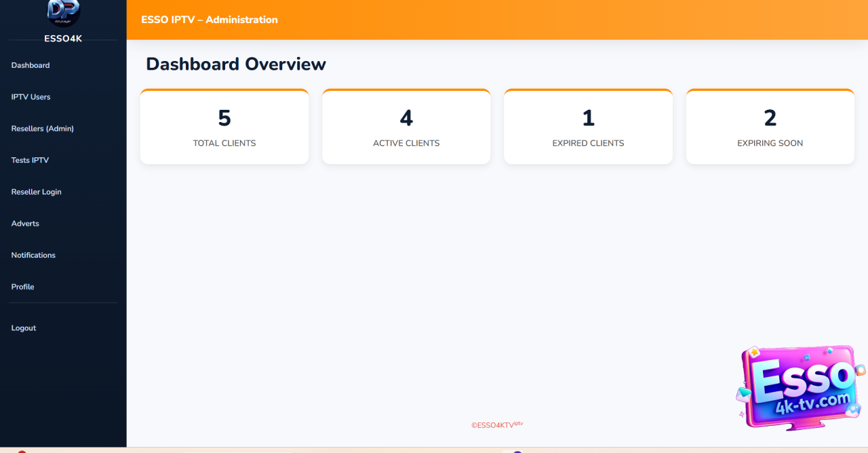Go to IPTV Users page
This screenshot has height=453, width=868.
[x=31, y=97]
